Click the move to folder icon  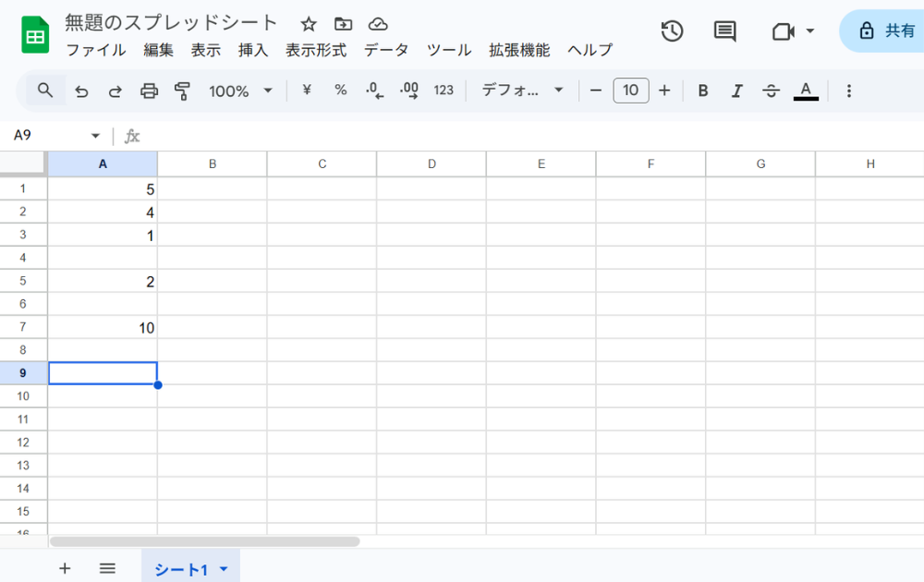(x=343, y=24)
